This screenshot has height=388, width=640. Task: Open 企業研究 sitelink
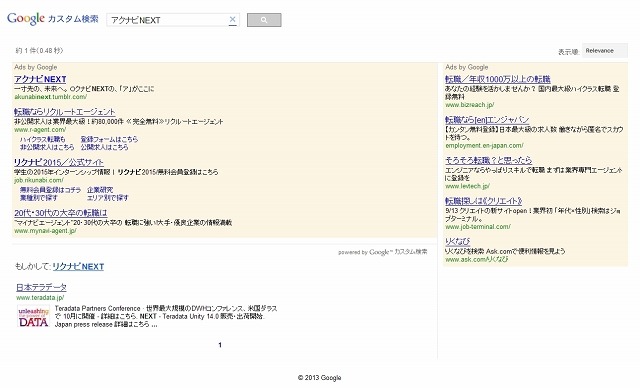(100, 190)
